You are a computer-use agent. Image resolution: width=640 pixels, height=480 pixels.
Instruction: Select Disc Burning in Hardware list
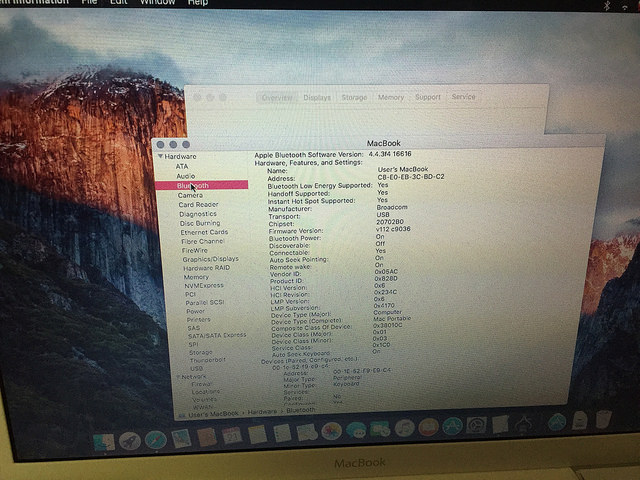[x=200, y=223]
